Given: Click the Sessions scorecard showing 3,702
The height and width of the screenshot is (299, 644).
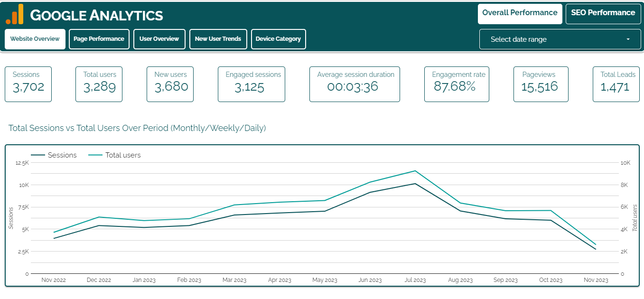Looking at the screenshot, I should [28, 84].
